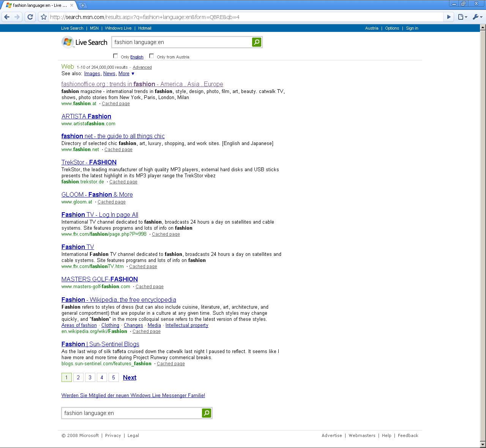Screen dimensions: 486x448
Task: Go to results page 2
Action: pos(78,377)
